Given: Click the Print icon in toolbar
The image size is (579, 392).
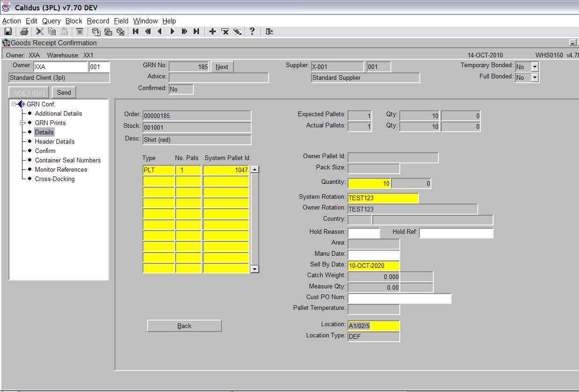Looking at the screenshot, I should tap(24, 31).
